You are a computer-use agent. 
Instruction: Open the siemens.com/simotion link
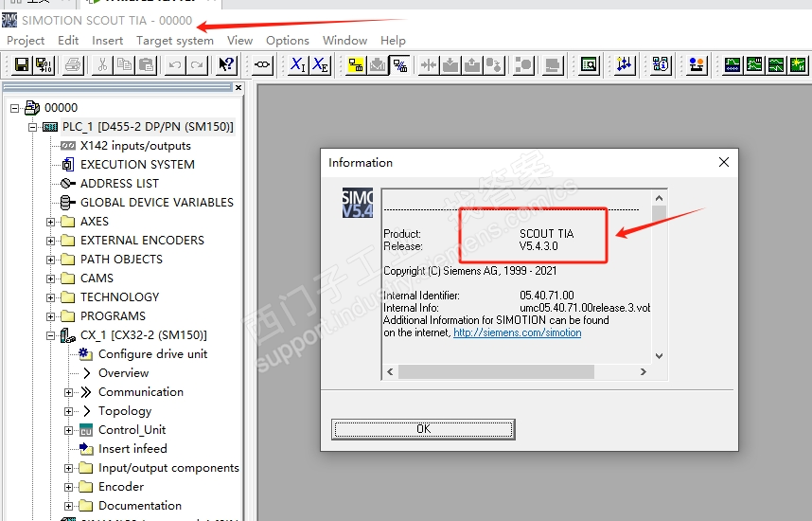tap(518, 332)
